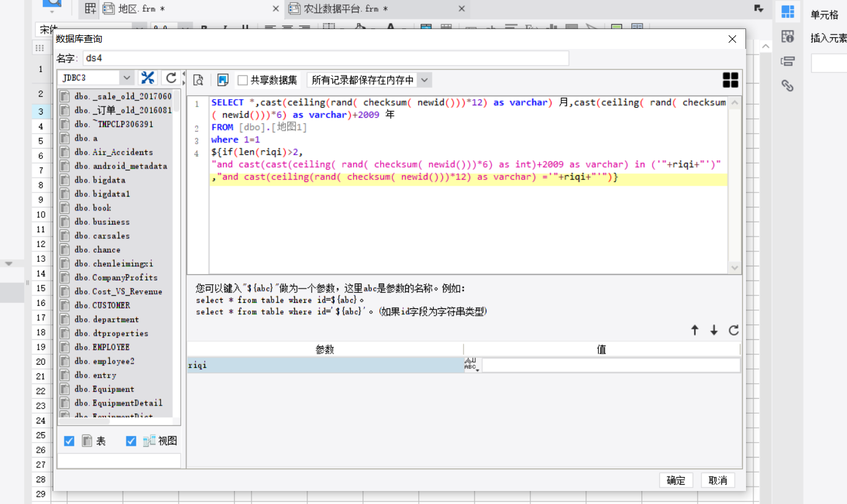
Task: Select dbo.~TMPCLP306391 in table list
Action: [x=113, y=124]
